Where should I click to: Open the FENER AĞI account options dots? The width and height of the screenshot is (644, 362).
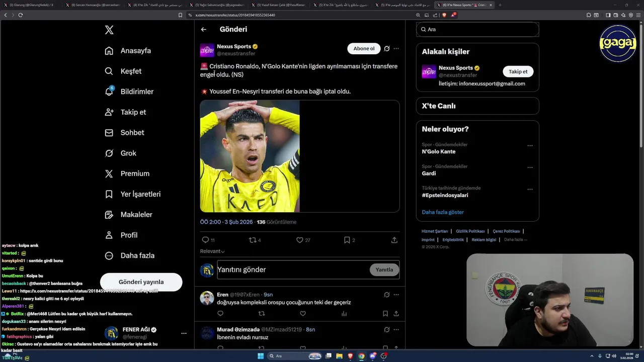[184, 333]
